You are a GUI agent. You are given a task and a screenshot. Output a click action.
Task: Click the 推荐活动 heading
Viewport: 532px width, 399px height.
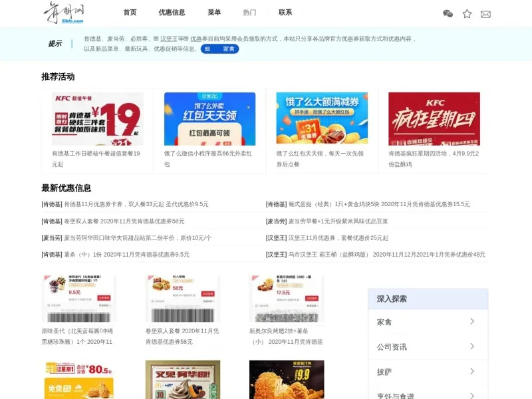click(58, 76)
